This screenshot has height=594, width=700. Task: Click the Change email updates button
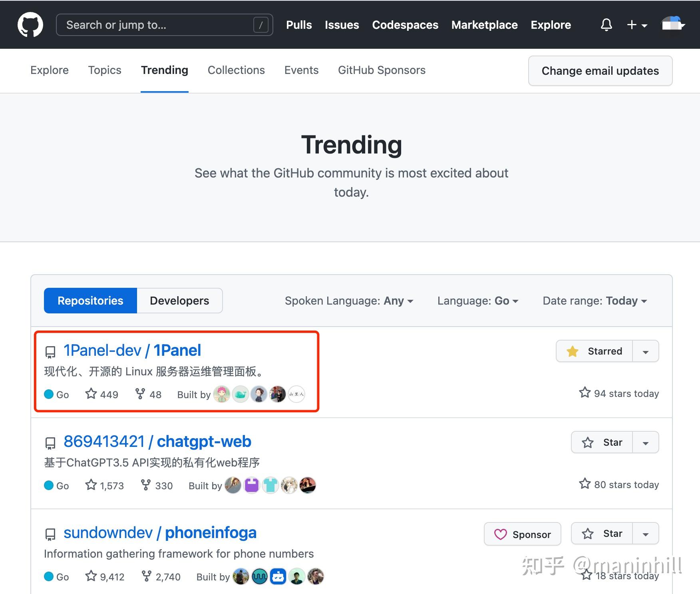point(600,71)
